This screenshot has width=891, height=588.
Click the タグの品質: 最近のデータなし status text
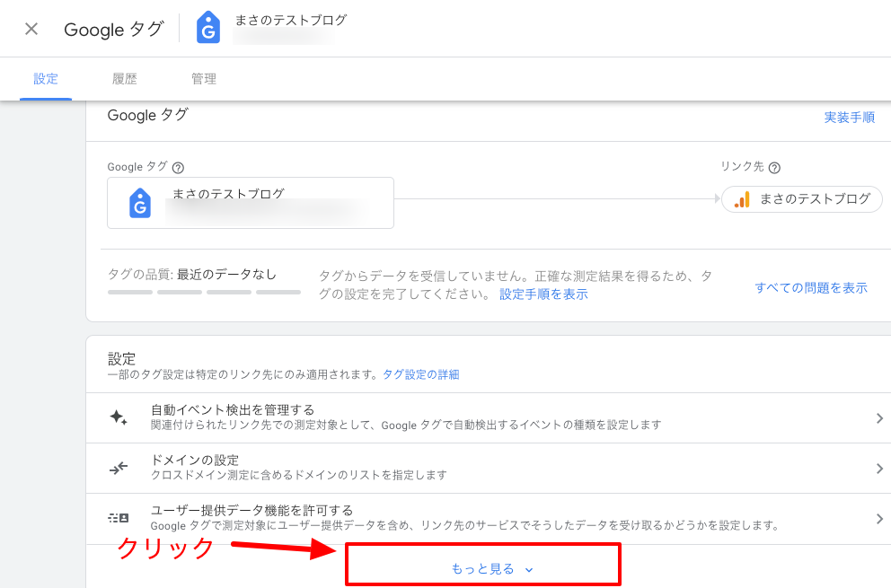point(192,275)
